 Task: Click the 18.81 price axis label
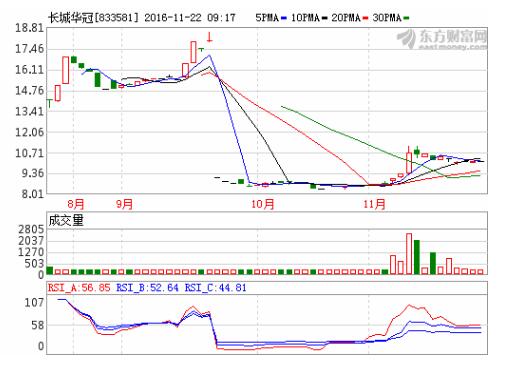29,28
